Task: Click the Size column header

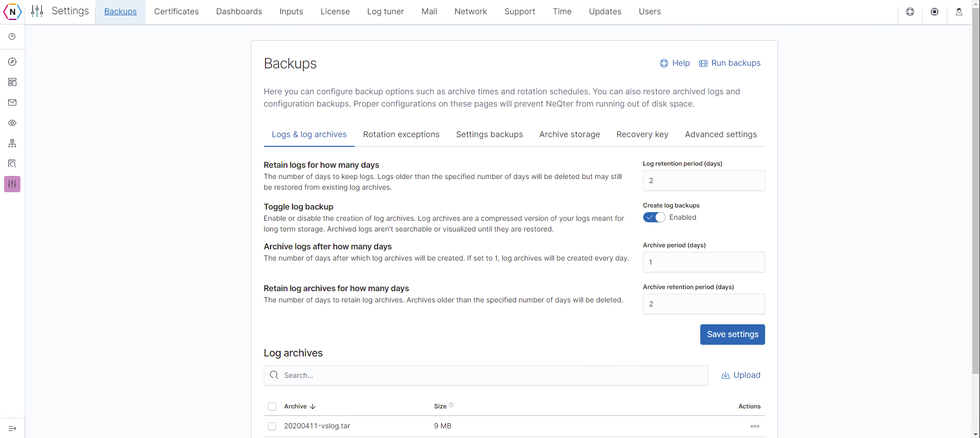Action: [x=440, y=406]
